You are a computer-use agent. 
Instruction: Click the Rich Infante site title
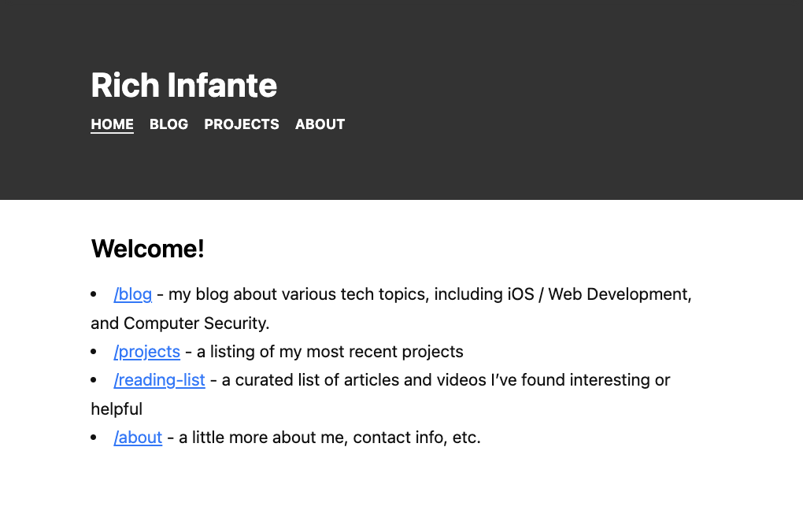pyautogui.click(x=183, y=85)
